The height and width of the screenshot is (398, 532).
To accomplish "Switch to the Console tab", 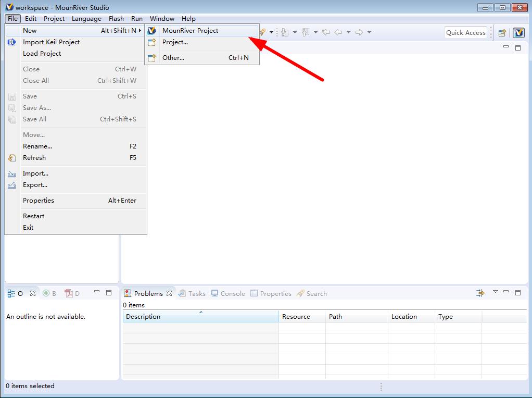I will [228, 293].
